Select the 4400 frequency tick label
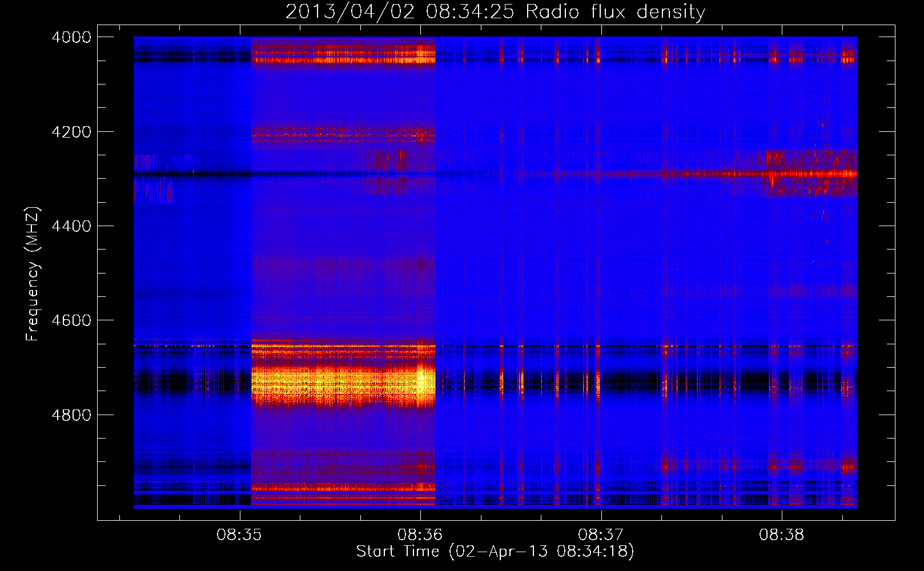Screen dimensions: 924x571 point(71,226)
